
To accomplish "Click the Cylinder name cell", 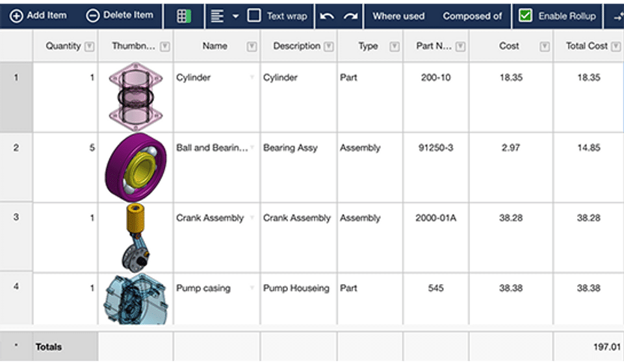I will (217, 97).
